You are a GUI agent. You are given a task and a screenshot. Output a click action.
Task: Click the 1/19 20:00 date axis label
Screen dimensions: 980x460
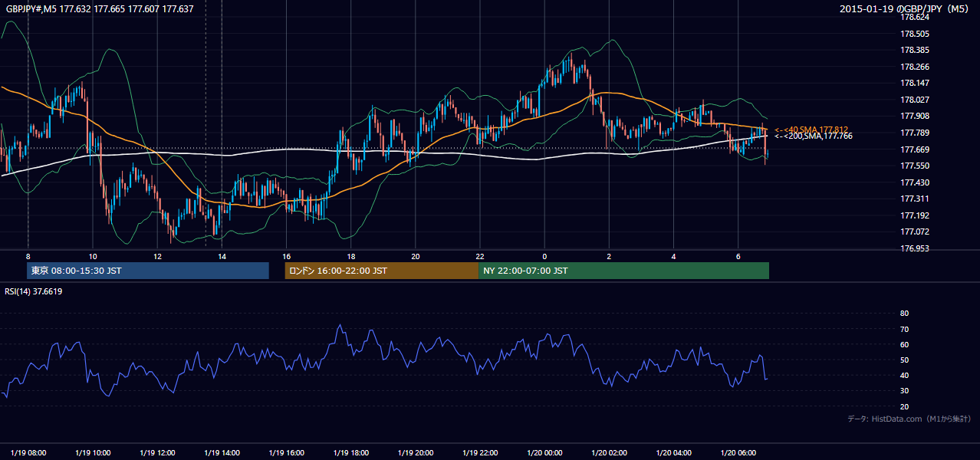[415, 453]
